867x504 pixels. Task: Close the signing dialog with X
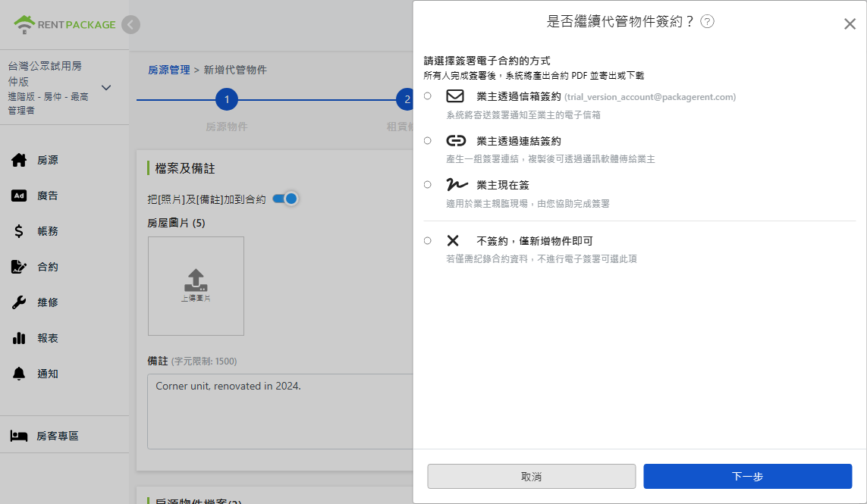[850, 23]
